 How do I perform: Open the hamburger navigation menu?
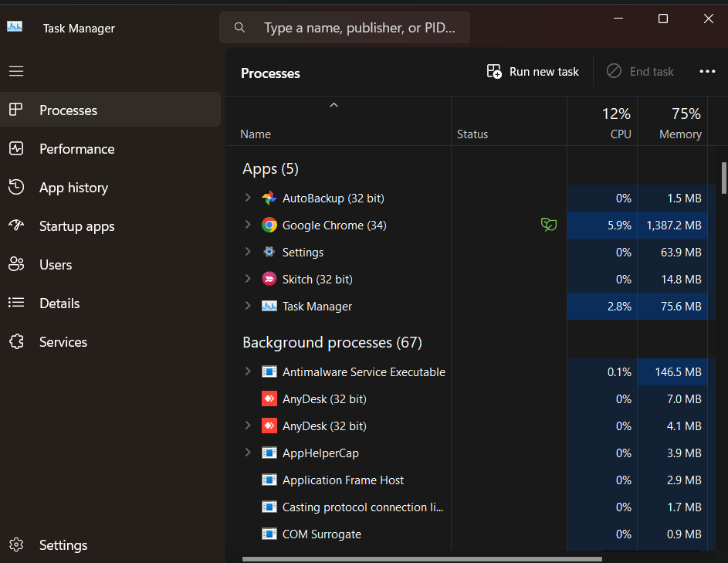[x=16, y=71]
